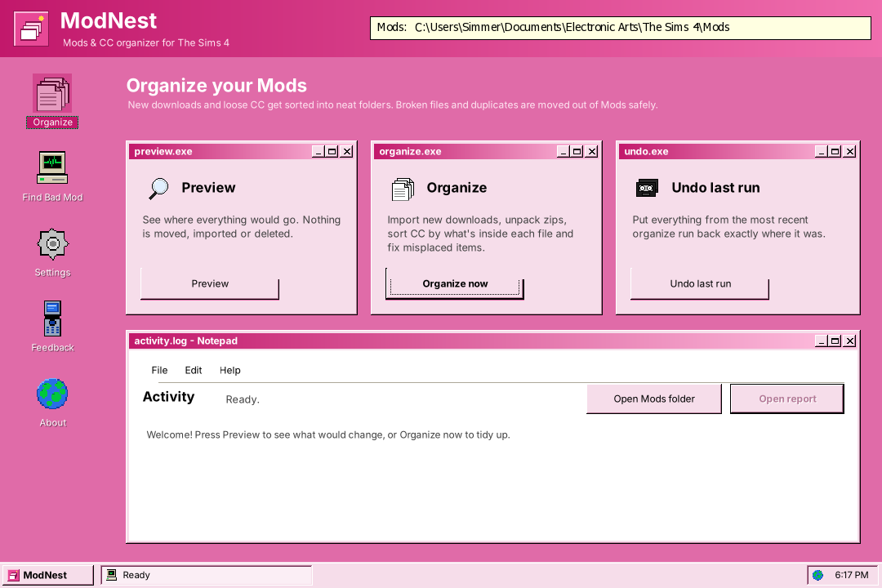
Task: Click the Organize your Mods heading
Action: pyautogui.click(x=216, y=86)
